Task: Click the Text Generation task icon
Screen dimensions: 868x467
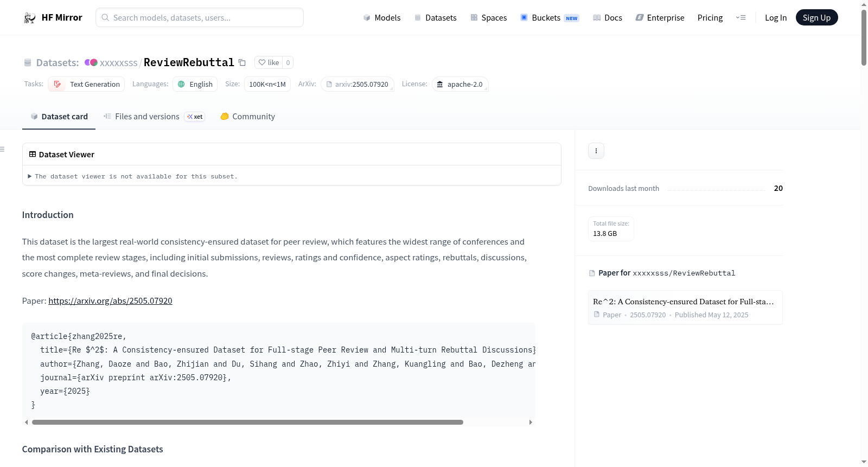Action: [x=58, y=84]
